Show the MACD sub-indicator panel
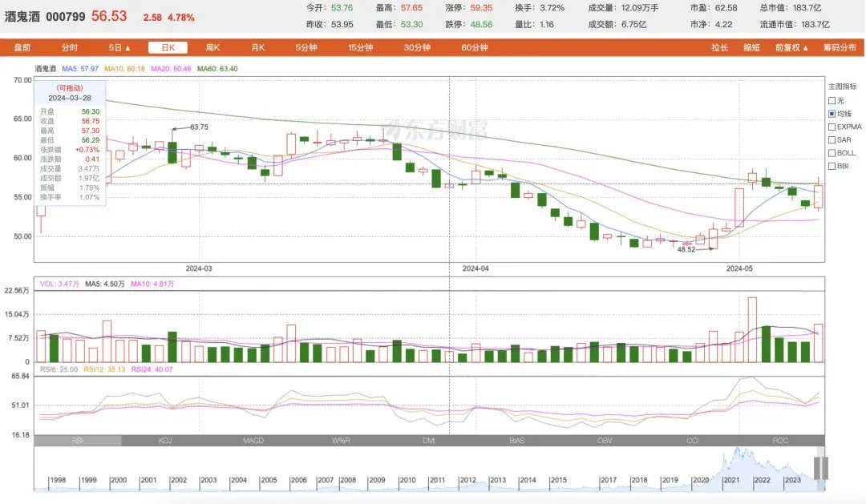This screenshot has width=866, height=504. [x=253, y=441]
